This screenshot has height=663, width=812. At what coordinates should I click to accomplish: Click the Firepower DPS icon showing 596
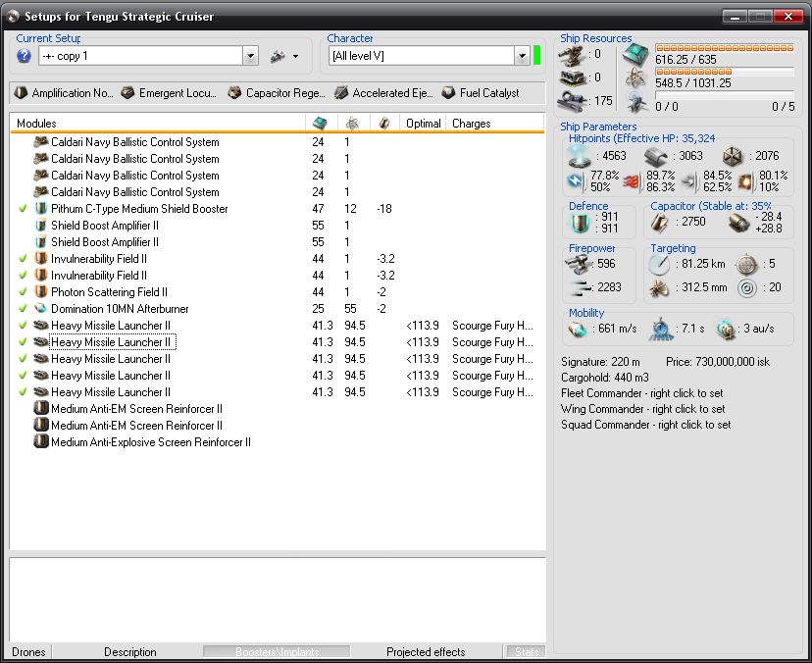pyautogui.click(x=579, y=264)
